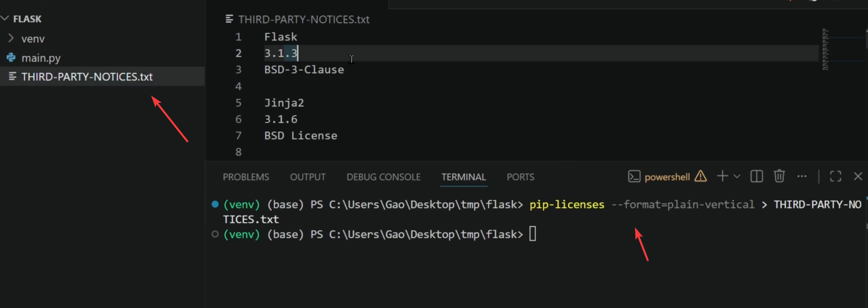This screenshot has height=308, width=868.
Task: Expand the venv folder
Action: coord(11,38)
